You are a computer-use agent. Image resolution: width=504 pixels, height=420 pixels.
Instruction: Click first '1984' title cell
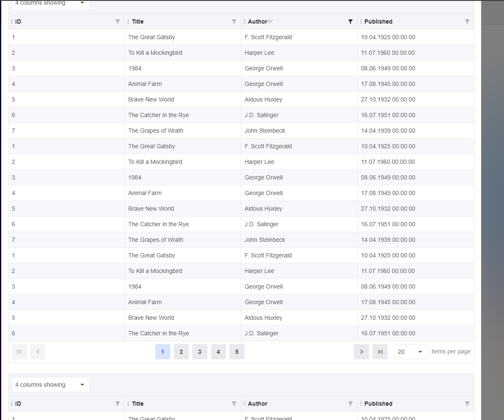[183, 68]
